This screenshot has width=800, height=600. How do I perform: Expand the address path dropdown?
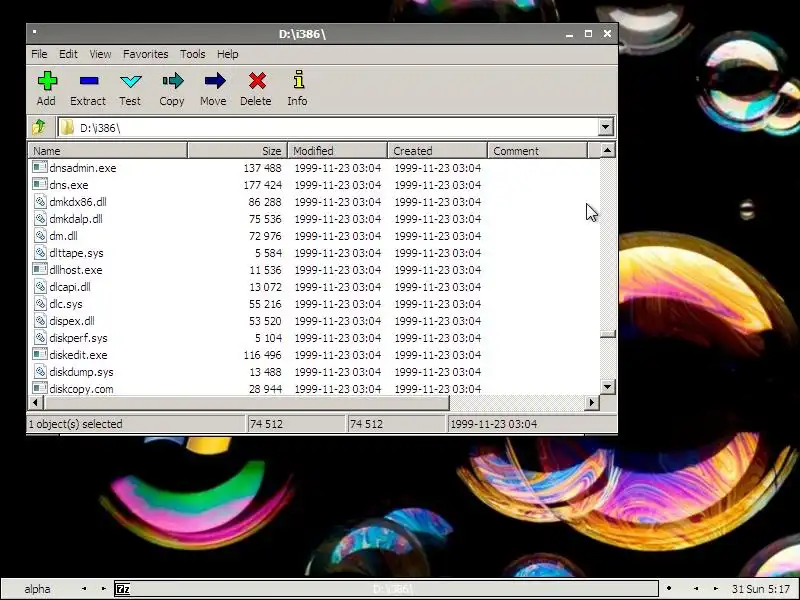click(605, 127)
